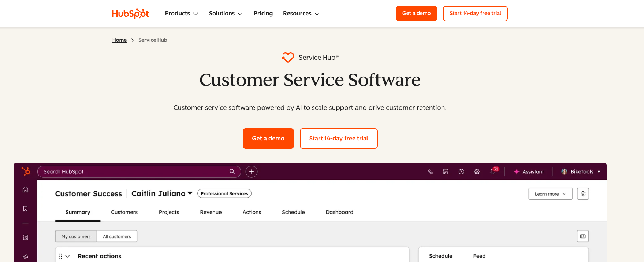Click the sidebar home icon
This screenshot has width=644, height=262.
pos(25,189)
